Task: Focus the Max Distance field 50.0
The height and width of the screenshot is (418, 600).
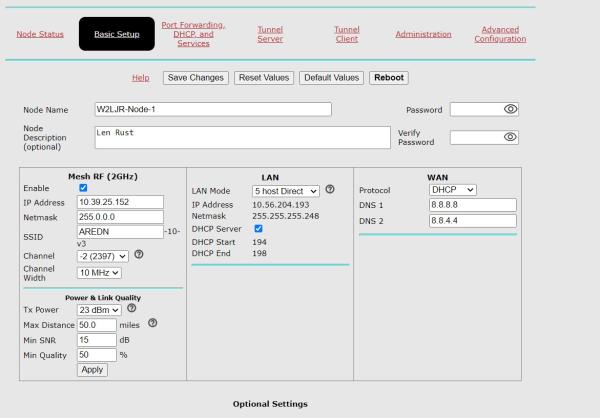Action: [x=97, y=325]
